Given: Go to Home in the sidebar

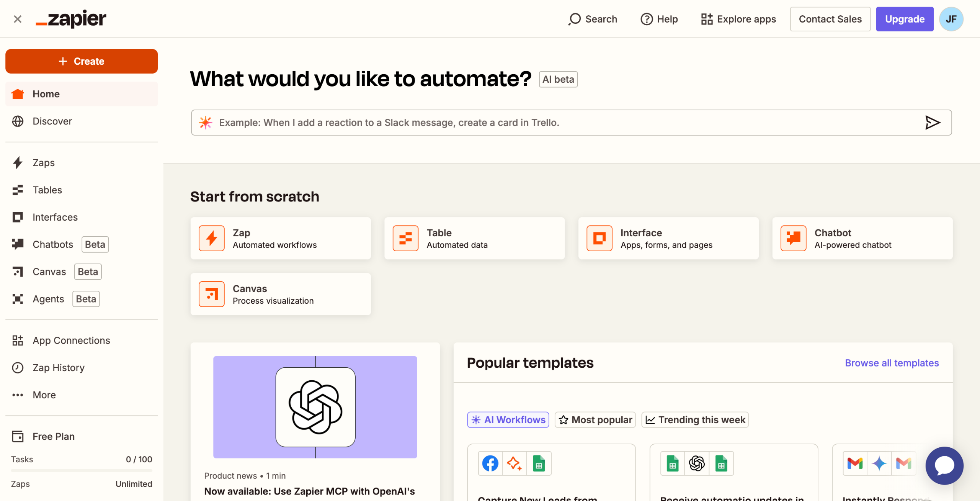Looking at the screenshot, I should pyautogui.click(x=82, y=94).
